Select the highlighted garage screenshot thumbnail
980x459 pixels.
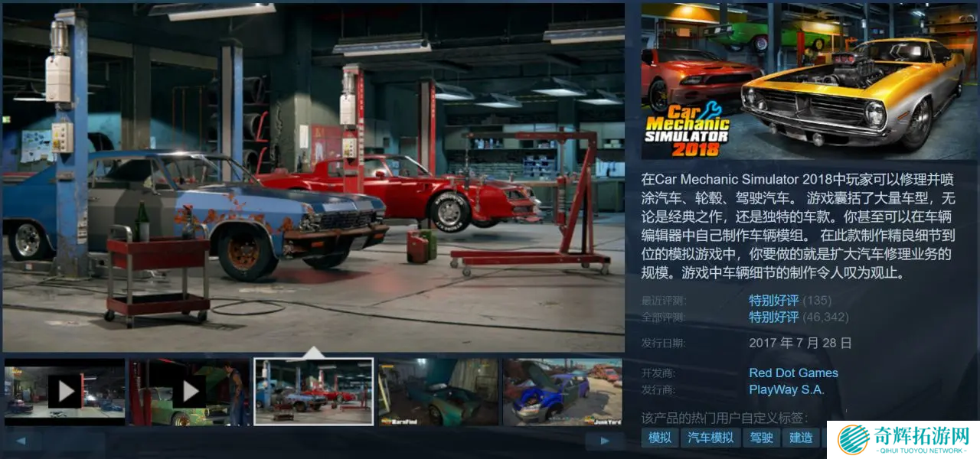pos(313,392)
